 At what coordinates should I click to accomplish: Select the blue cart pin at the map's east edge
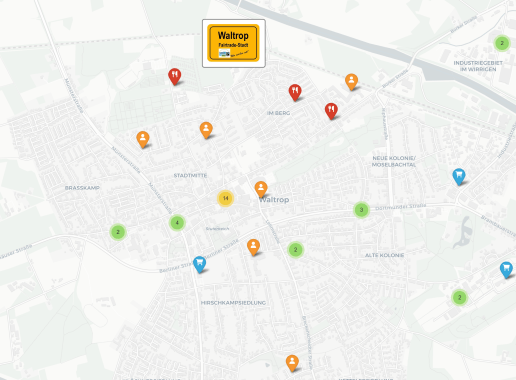tap(506, 270)
